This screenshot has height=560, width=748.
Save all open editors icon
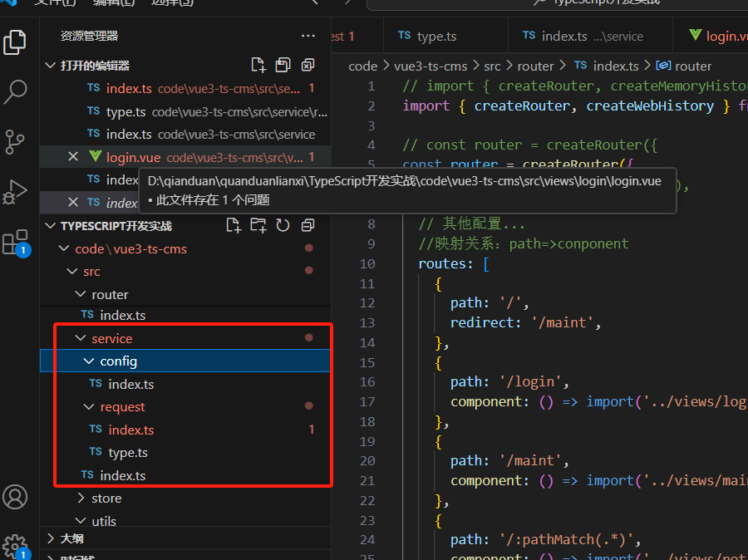(283, 65)
